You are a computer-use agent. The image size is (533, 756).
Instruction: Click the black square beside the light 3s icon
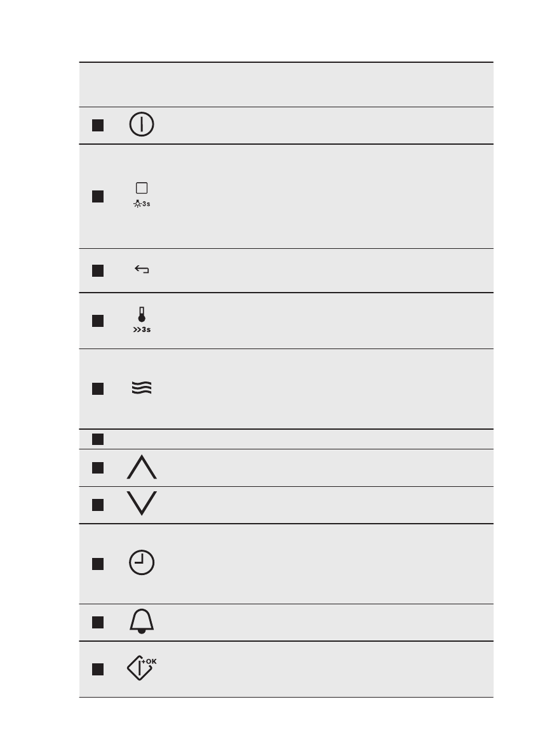point(97,196)
